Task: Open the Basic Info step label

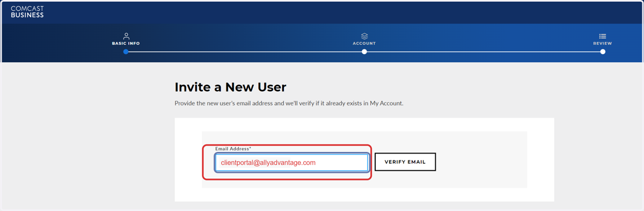Action: point(126,43)
